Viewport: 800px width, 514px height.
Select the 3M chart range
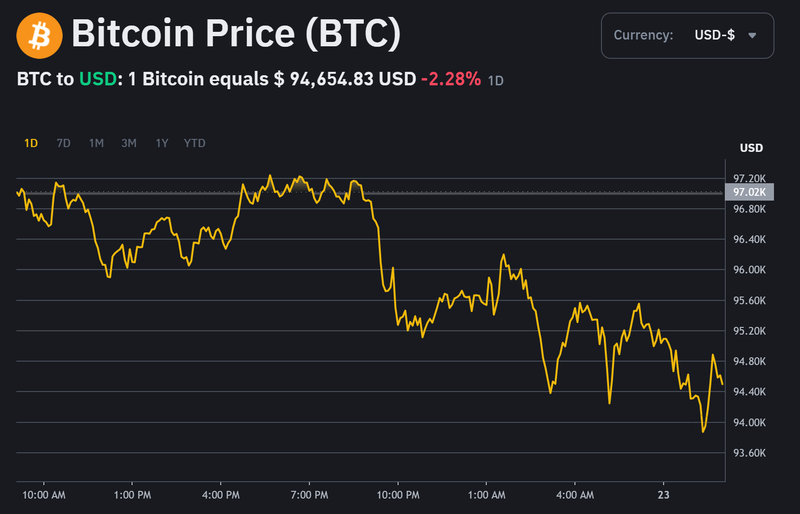(129, 143)
